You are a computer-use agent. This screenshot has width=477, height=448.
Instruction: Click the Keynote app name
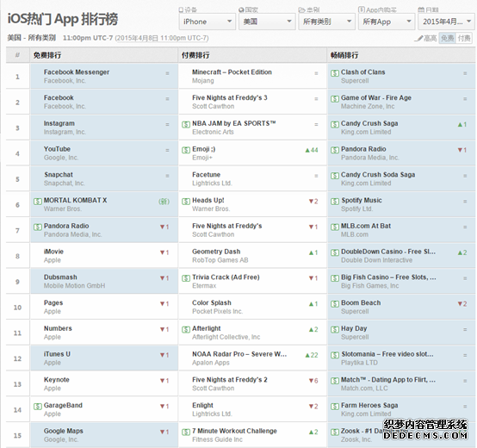point(57,380)
